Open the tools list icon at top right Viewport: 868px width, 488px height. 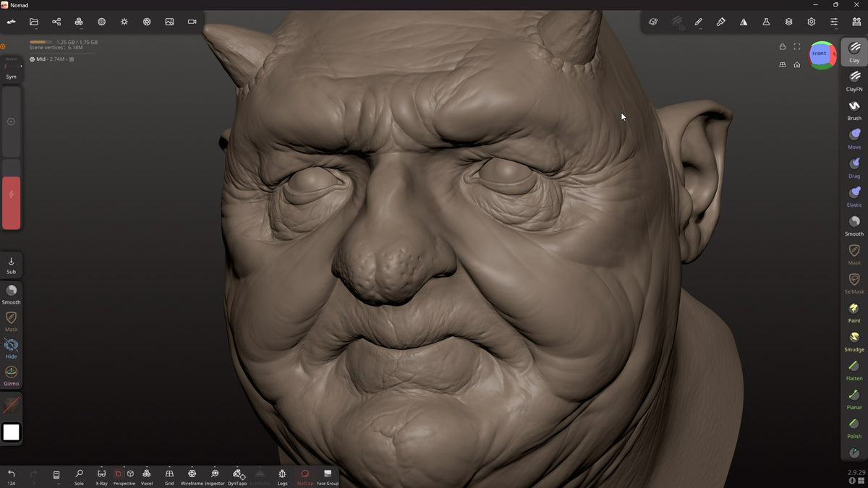pos(856,22)
